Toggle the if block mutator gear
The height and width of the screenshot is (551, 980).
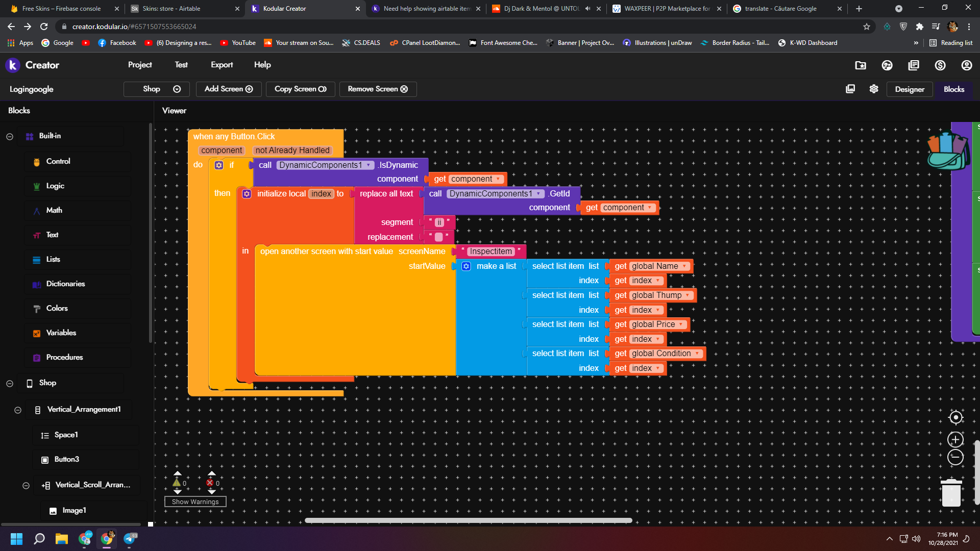pyautogui.click(x=219, y=165)
